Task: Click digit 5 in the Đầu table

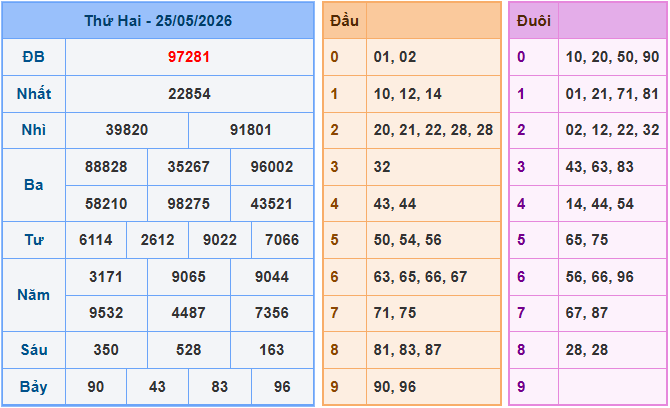Action: click(x=334, y=240)
